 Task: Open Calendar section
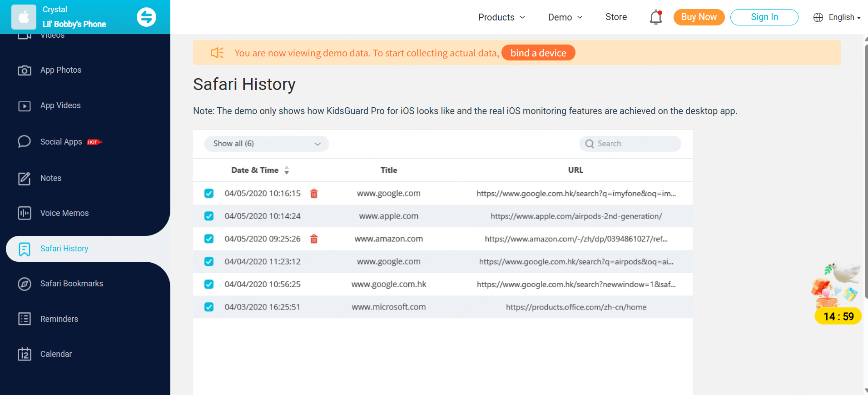pyautogui.click(x=56, y=354)
